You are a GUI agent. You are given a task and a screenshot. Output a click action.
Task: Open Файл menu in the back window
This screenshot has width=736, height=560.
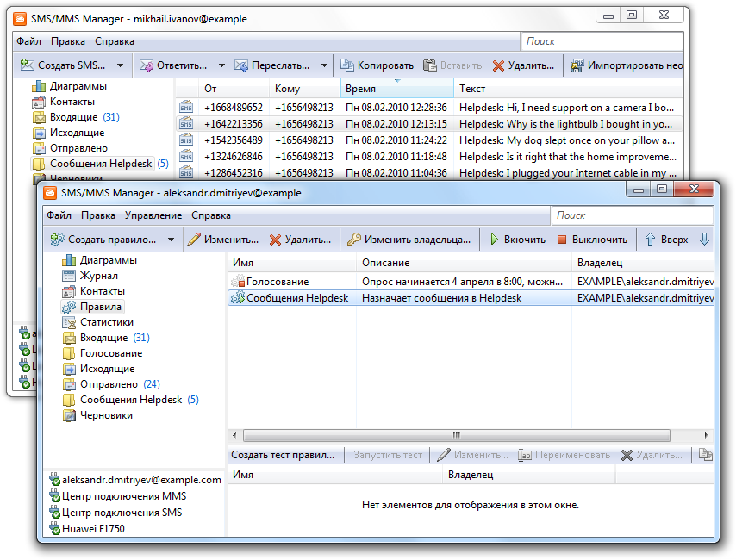point(28,41)
